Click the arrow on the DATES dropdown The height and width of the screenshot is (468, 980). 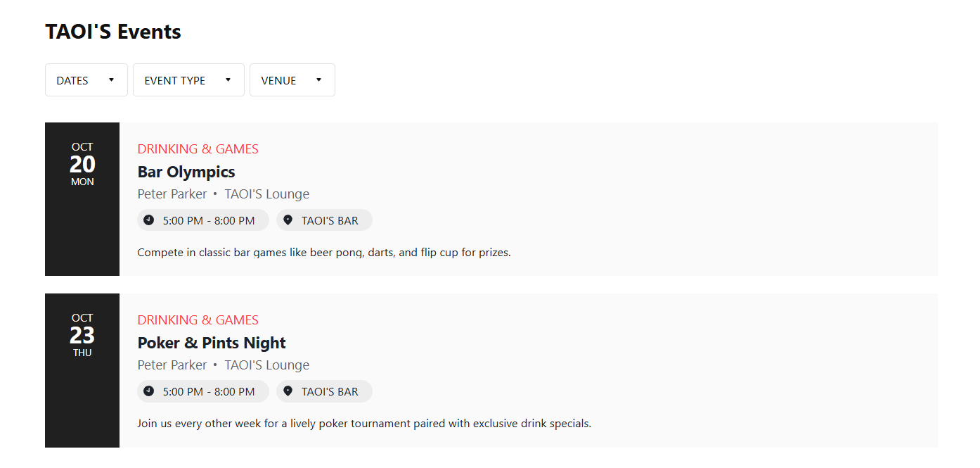(111, 80)
